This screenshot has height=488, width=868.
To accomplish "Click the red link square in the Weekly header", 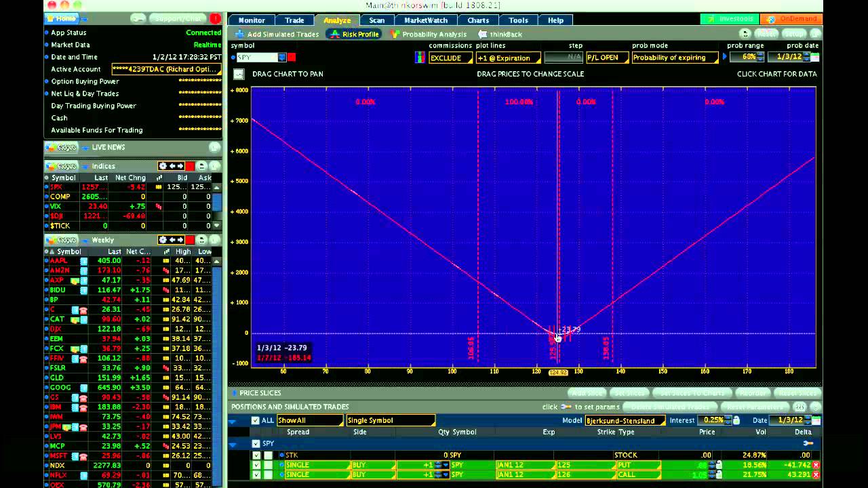I will pyautogui.click(x=190, y=240).
